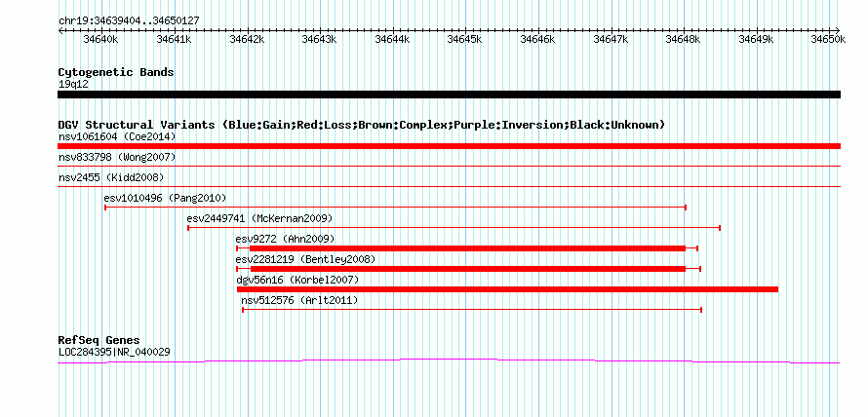Click the chr19:34639404..34650127 region label

(x=129, y=20)
